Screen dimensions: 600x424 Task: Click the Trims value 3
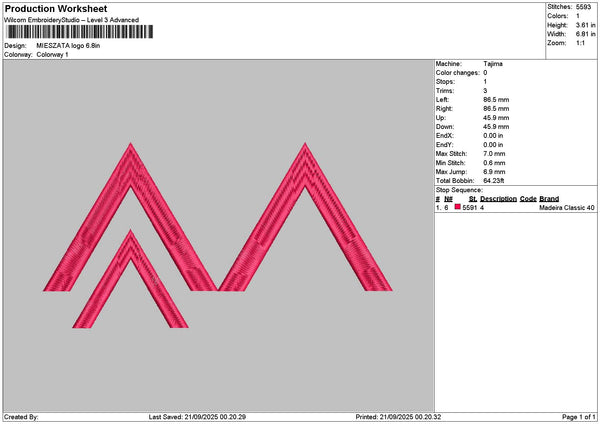485,91
